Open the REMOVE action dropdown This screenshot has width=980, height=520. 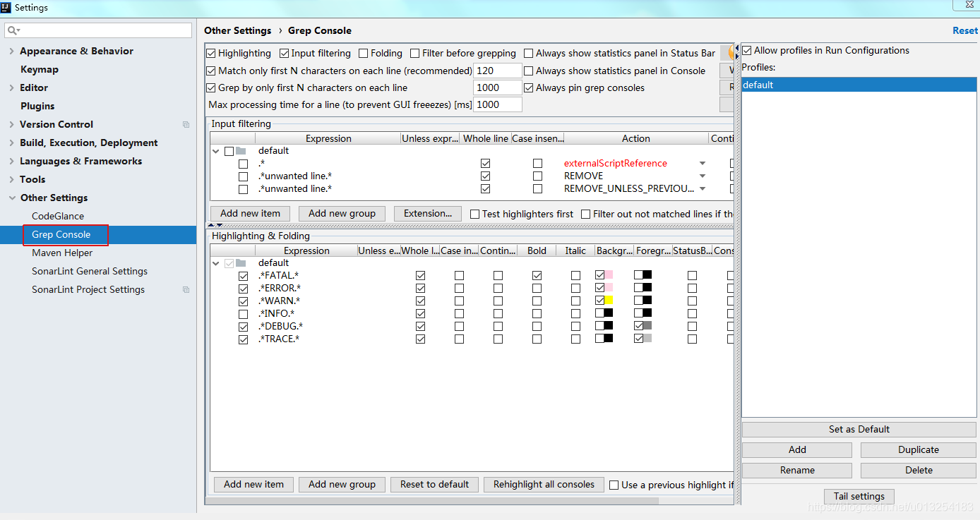coord(702,176)
